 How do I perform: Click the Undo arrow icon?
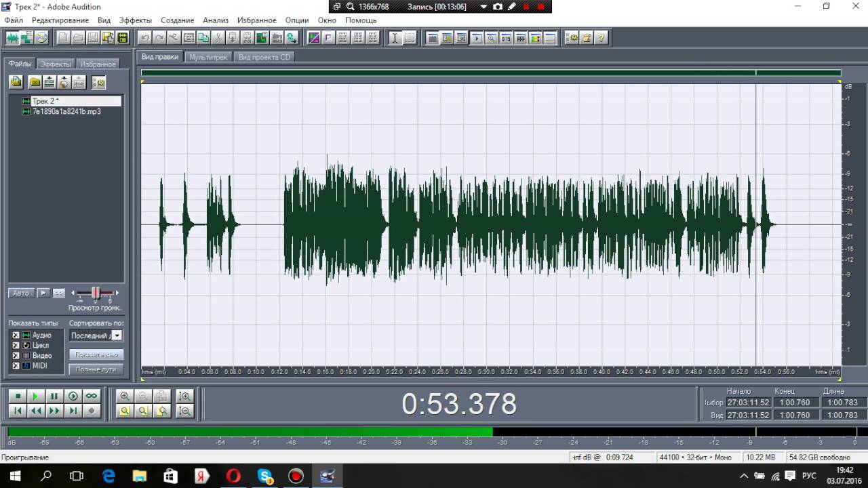click(x=144, y=38)
